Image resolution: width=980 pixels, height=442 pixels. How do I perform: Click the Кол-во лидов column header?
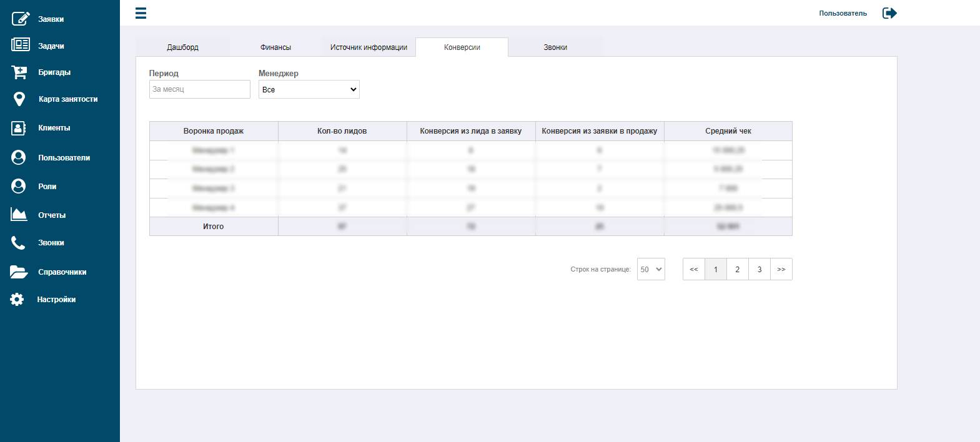(x=342, y=131)
